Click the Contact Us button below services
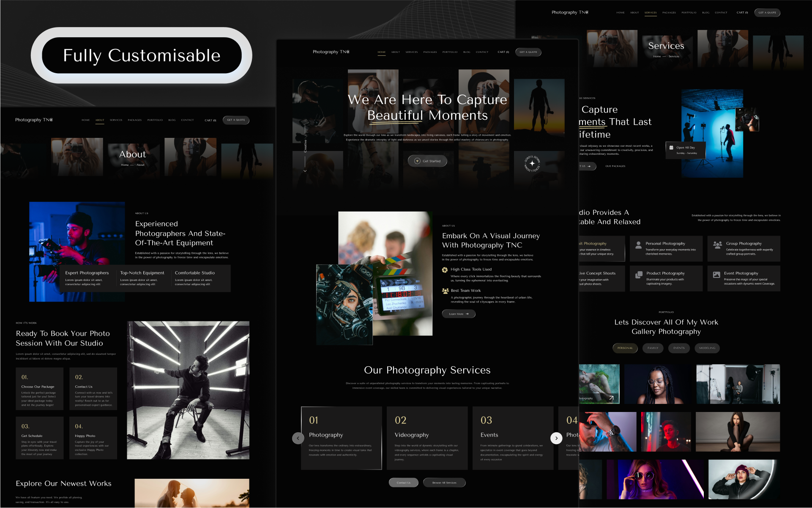This screenshot has height=508, width=812. click(404, 483)
